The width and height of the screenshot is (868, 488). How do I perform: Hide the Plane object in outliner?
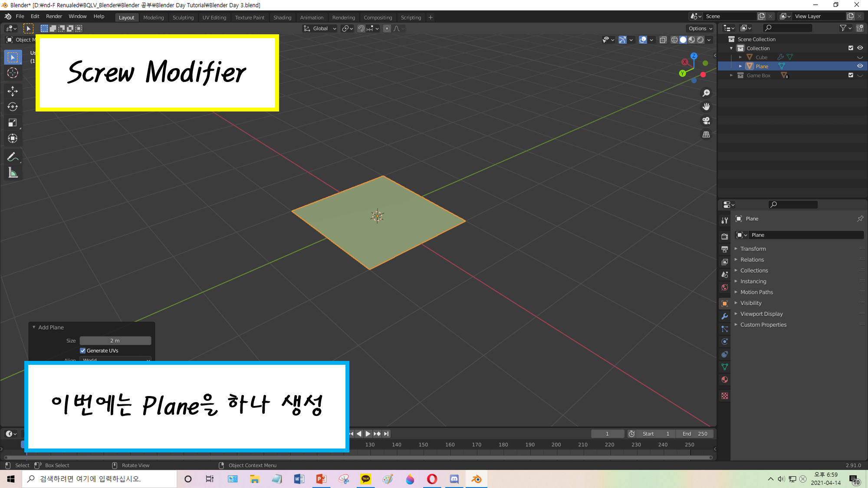[860, 66]
